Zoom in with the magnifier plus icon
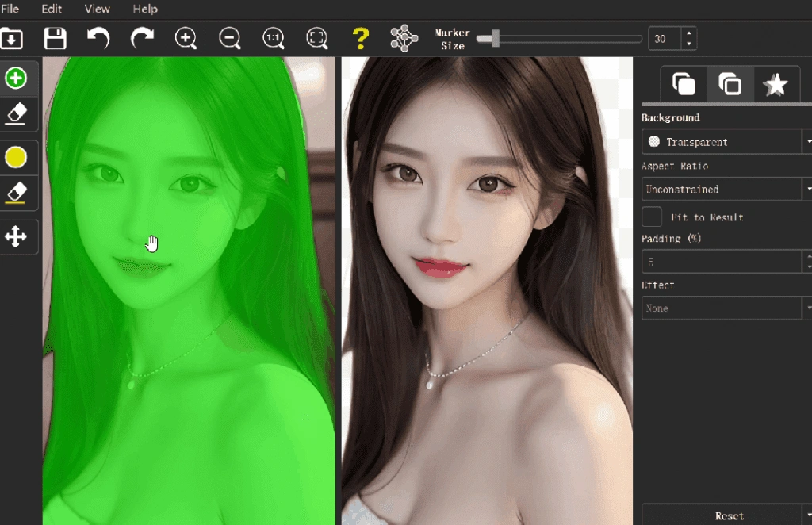This screenshot has height=525, width=812. pyautogui.click(x=186, y=38)
